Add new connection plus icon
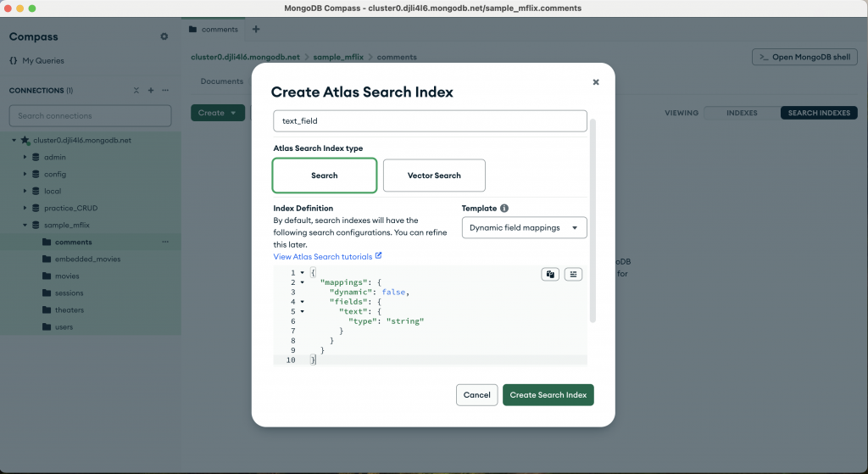The height and width of the screenshot is (474, 868). [x=151, y=90]
